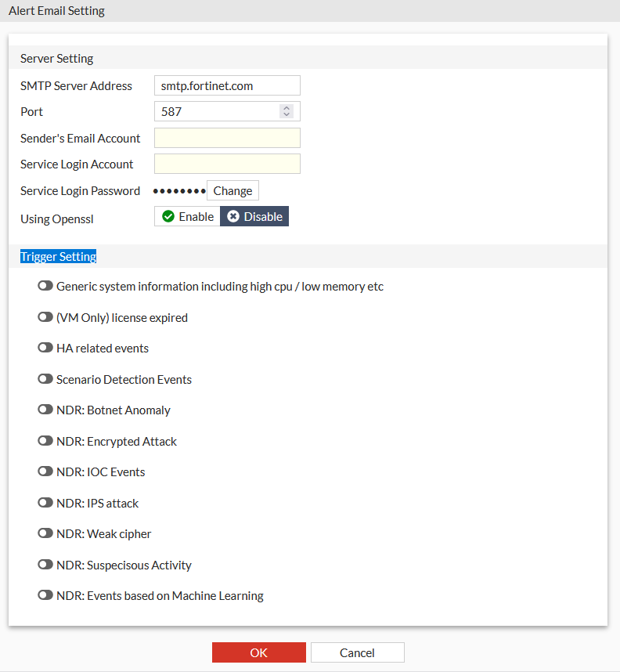The width and height of the screenshot is (620, 672).
Task: Enable NDR: Encrypted Attack trigger
Action: tap(45, 441)
